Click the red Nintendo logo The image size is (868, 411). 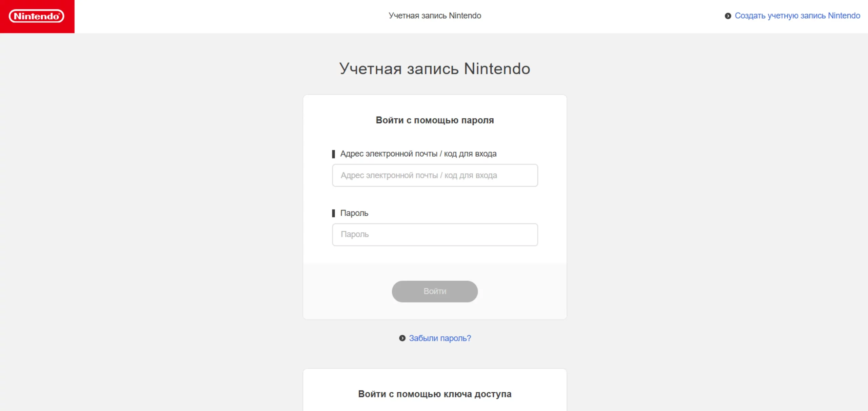37,16
